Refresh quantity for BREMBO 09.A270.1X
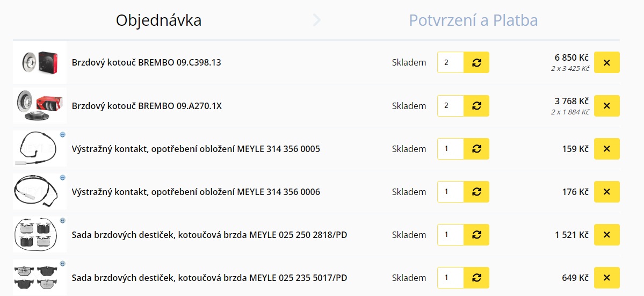Screen dimensions: 644x296 pyautogui.click(x=476, y=106)
